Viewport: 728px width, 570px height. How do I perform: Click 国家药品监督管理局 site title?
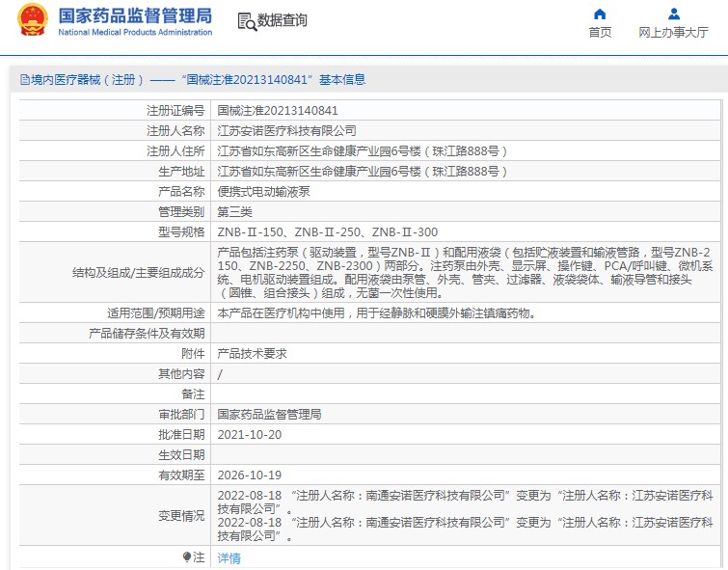click(x=135, y=15)
